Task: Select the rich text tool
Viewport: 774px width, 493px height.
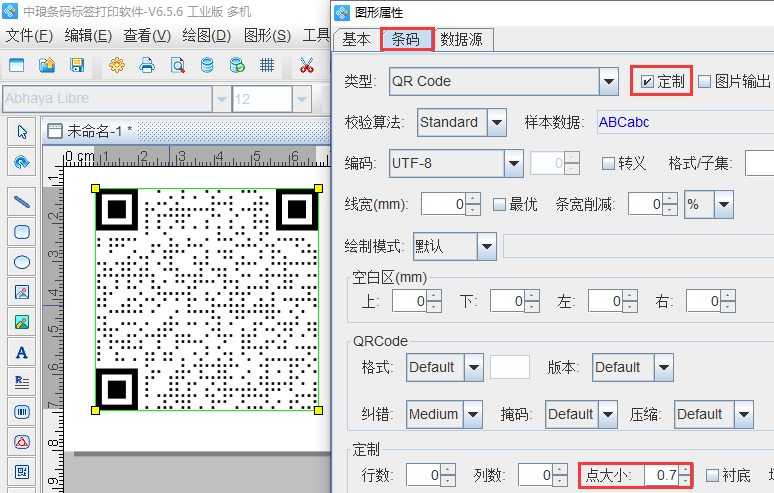Action: point(22,382)
